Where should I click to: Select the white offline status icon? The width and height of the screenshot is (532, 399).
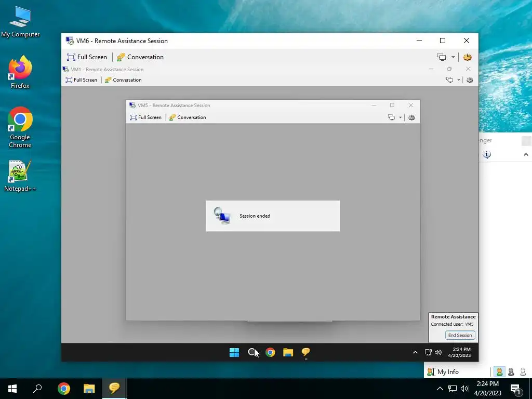(x=523, y=372)
